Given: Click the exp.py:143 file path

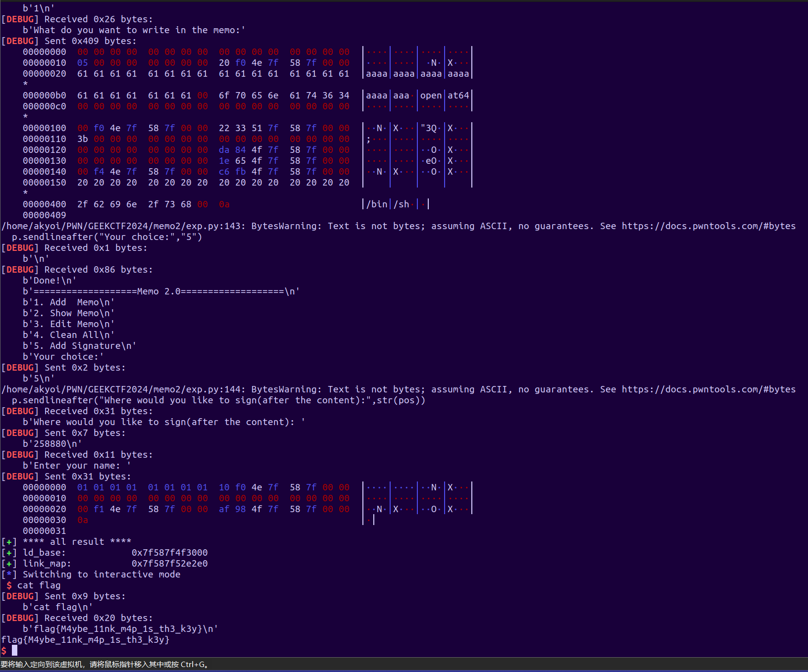Looking at the screenshot, I should (x=121, y=226).
